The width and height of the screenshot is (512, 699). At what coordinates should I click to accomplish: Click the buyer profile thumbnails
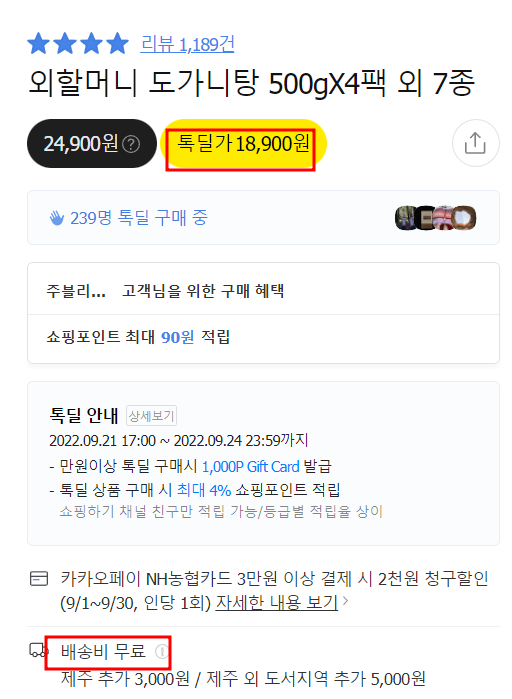(x=435, y=218)
